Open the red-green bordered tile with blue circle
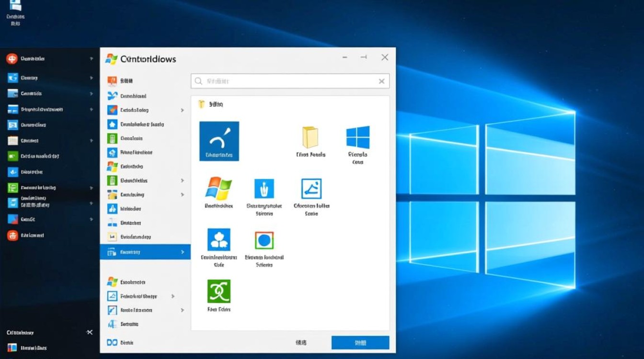This screenshot has width=644, height=359. tap(264, 240)
